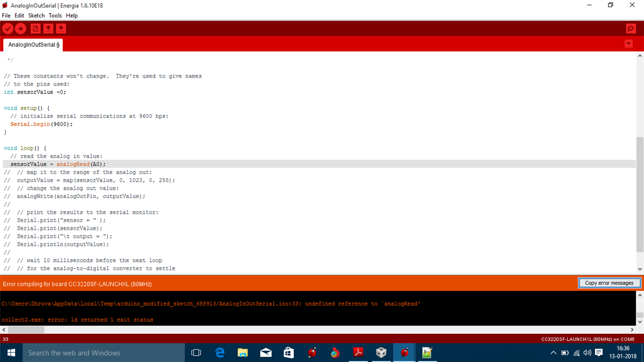
Task: Open the Notepad++ taskbar icon
Action: (x=427, y=353)
